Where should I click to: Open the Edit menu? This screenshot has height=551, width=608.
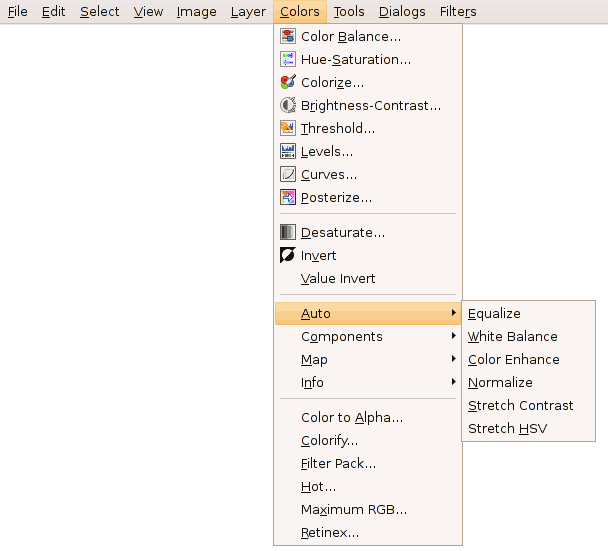point(54,12)
